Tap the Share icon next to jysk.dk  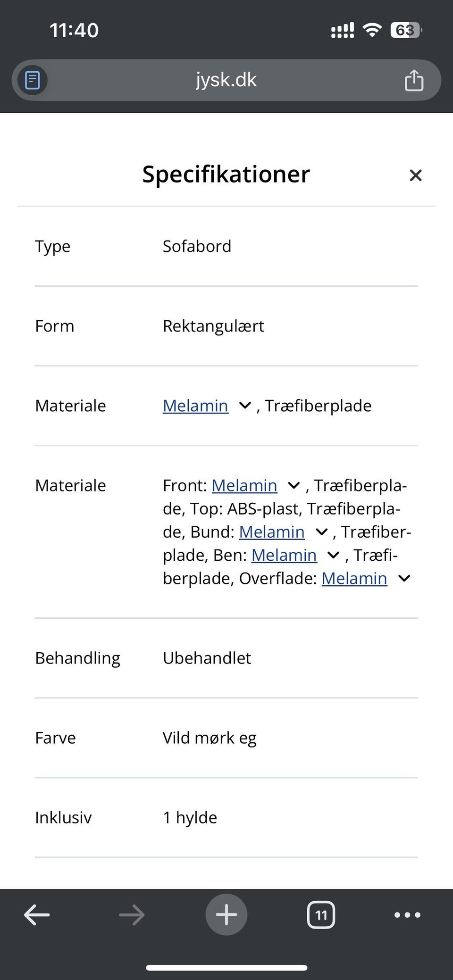point(414,80)
